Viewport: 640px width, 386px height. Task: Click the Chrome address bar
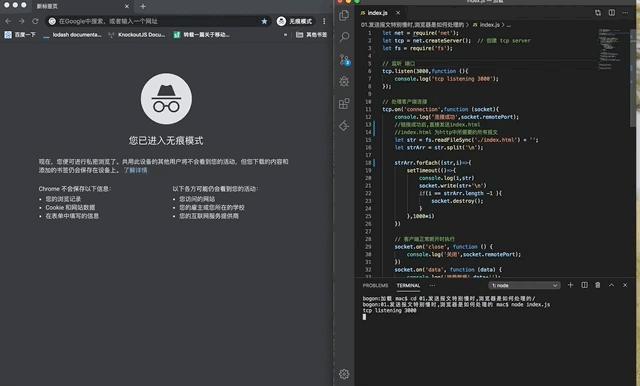click(158, 21)
